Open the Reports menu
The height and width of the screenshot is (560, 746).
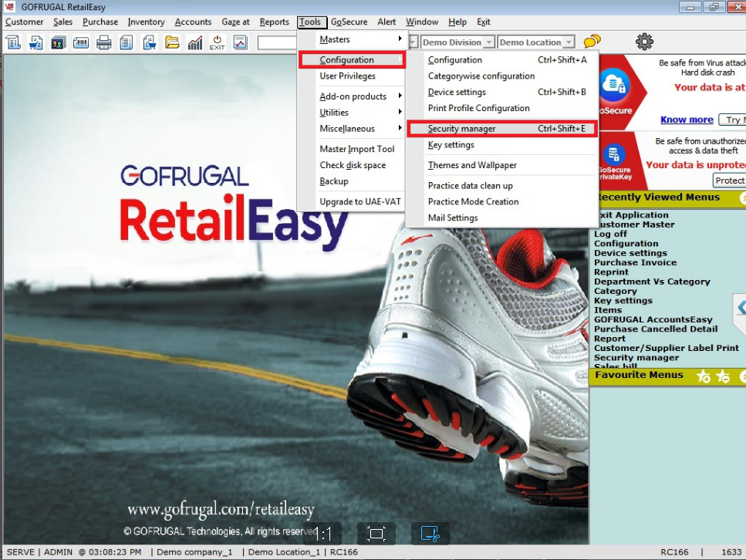pos(274,22)
